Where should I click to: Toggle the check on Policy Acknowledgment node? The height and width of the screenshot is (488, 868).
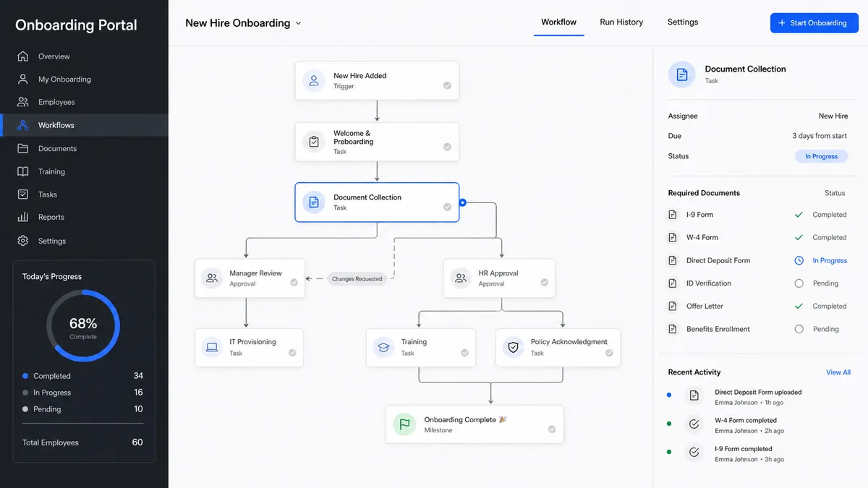609,353
